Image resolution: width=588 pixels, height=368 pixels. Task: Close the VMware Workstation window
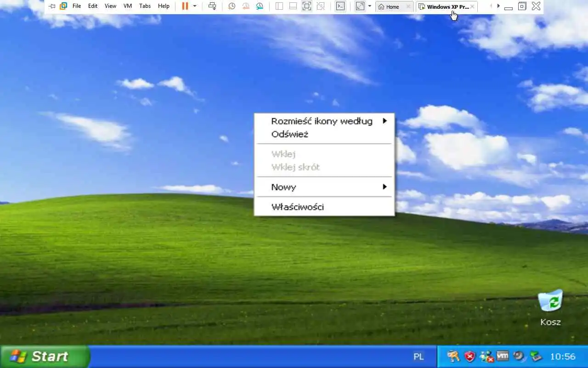[536, 6]
